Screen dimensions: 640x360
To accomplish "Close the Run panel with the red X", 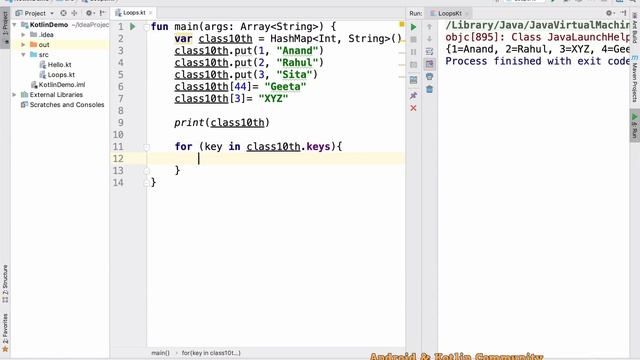I will pyautogui.click(x=413, y=108).
